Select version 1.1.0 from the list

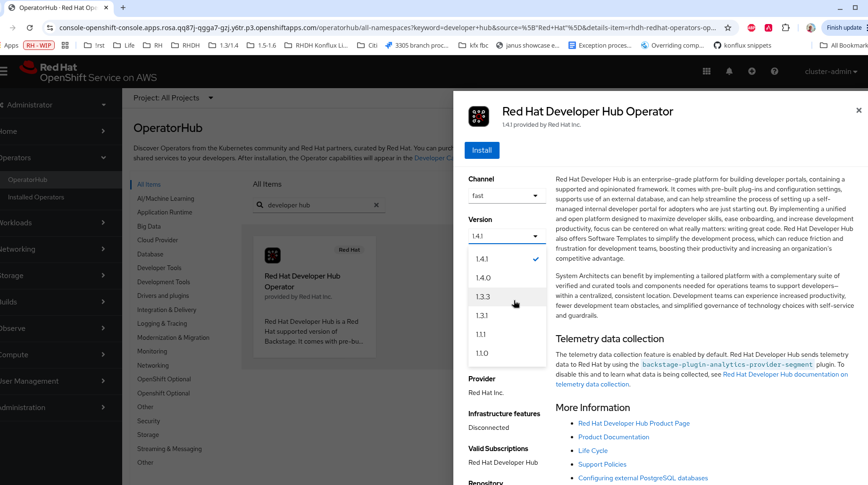click(x=507, y=353)
